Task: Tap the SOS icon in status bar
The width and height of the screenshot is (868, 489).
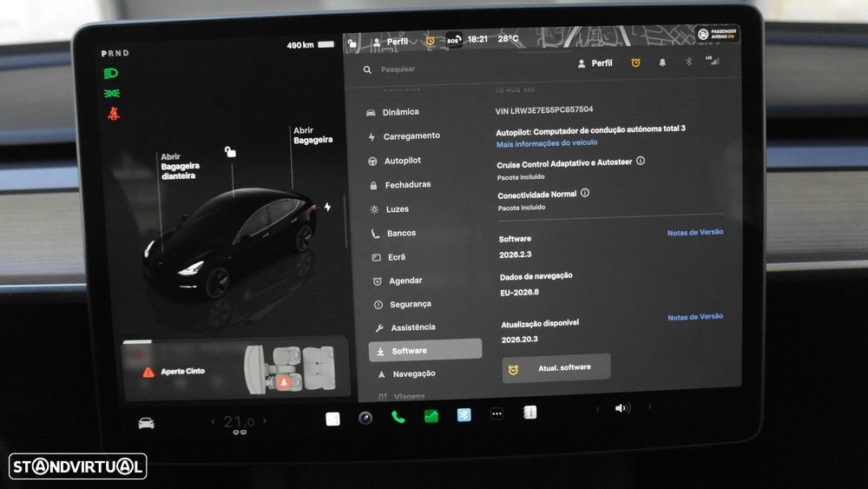Action: 454,40
